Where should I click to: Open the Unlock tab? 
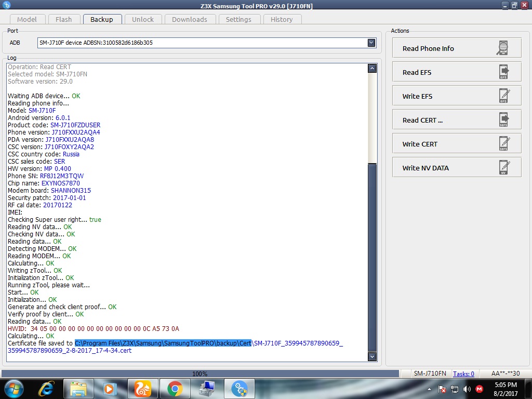tap(143, 19)
